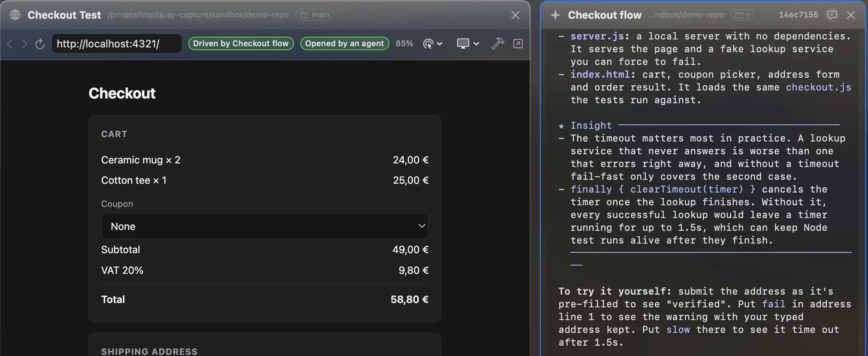This screenshot has width=868, height=356.
Task: Click the Cotton tee × 1 row
Action: click(x=265, y=180)
